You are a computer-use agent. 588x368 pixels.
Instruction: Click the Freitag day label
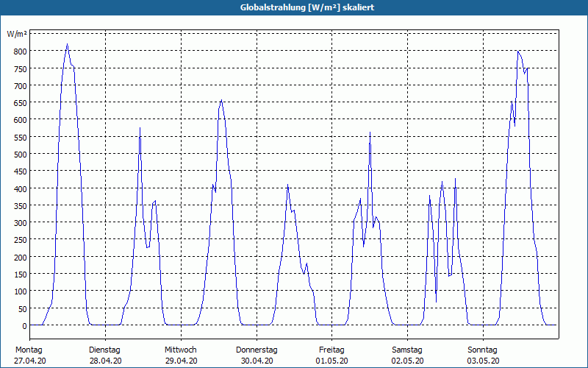pos(331,350)
